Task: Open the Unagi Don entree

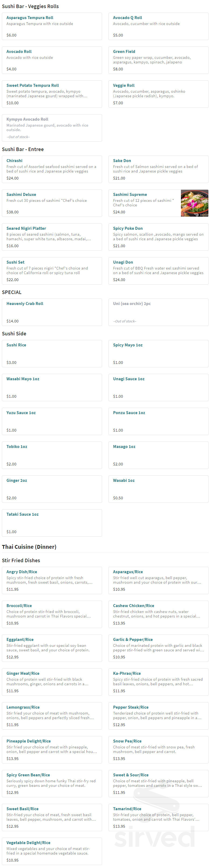Action: [x=158, y=271]
